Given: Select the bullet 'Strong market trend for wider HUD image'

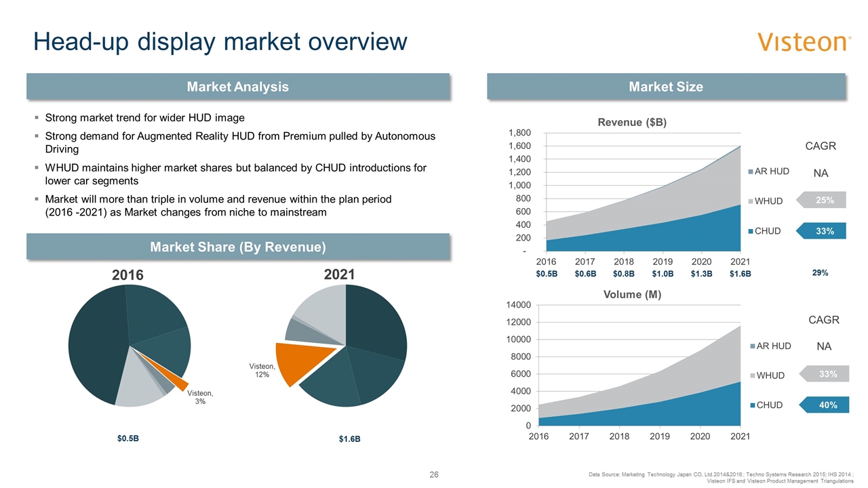Looking at the screenshot, I should pyautogui.click(x=144, y=117).
